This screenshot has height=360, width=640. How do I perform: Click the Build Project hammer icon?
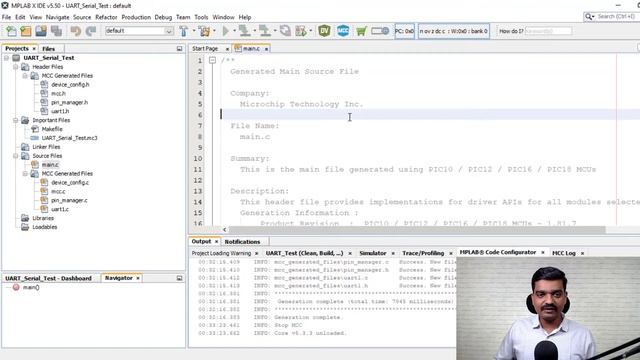[184, 31]
